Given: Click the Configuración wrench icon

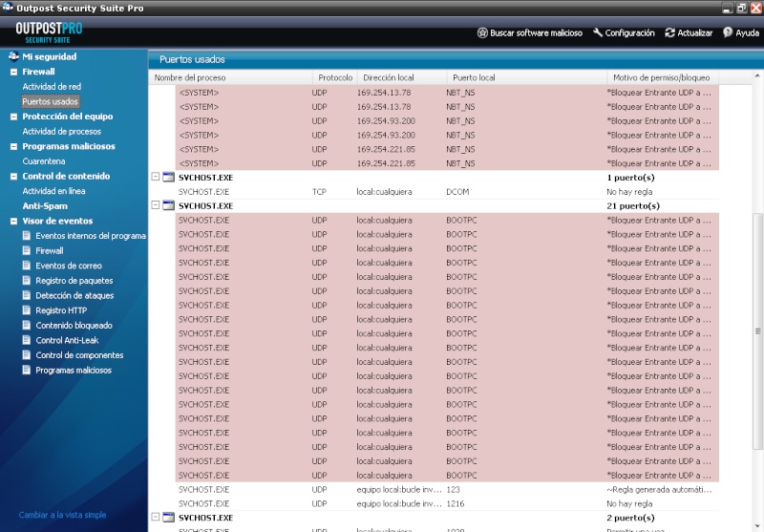Looking at the screenshot, I should point(598,32).
